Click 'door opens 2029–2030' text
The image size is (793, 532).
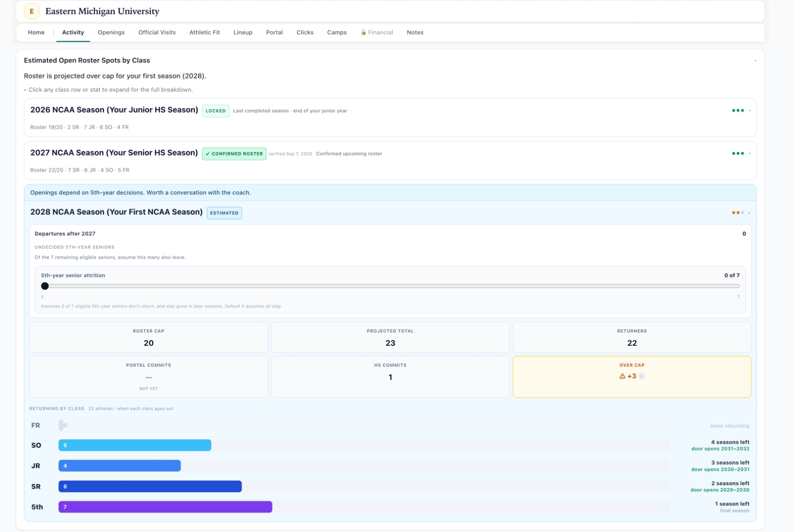(720, 490)
